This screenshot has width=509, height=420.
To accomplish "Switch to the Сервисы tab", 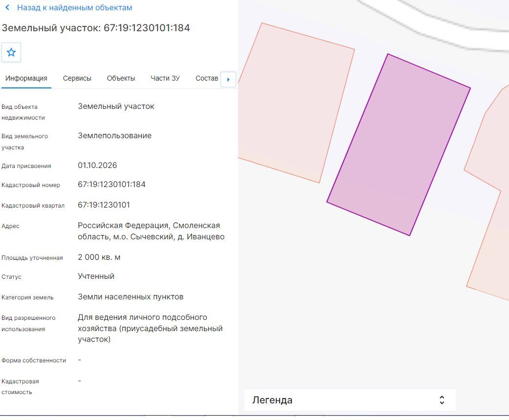I will pos(77,78).
